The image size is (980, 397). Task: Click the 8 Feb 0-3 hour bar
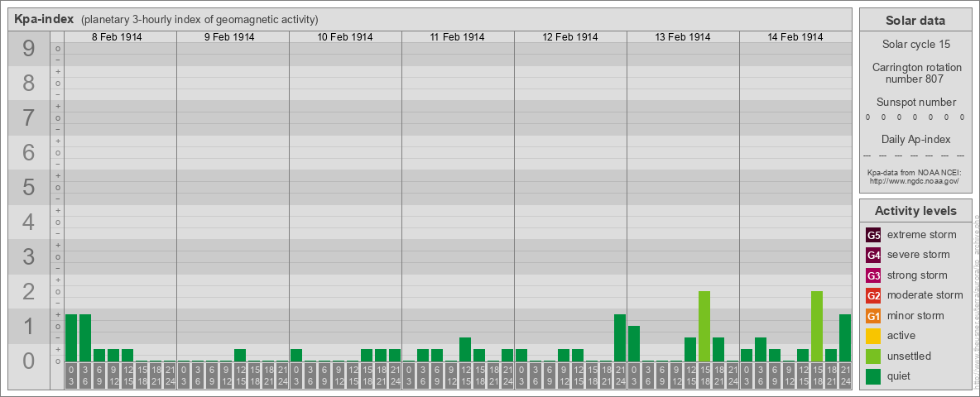coord(71,337)
